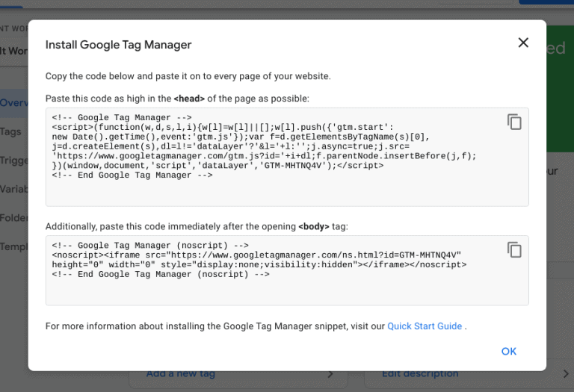The image size is (574, 392).
Task: Click the '<!-- Google Tag Manager -->' first comment line
Action: click(122, 117)
